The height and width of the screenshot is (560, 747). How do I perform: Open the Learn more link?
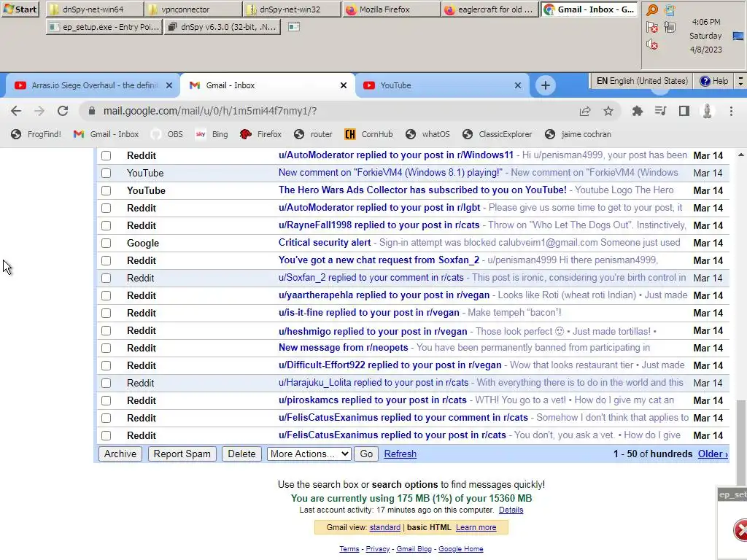476,527
